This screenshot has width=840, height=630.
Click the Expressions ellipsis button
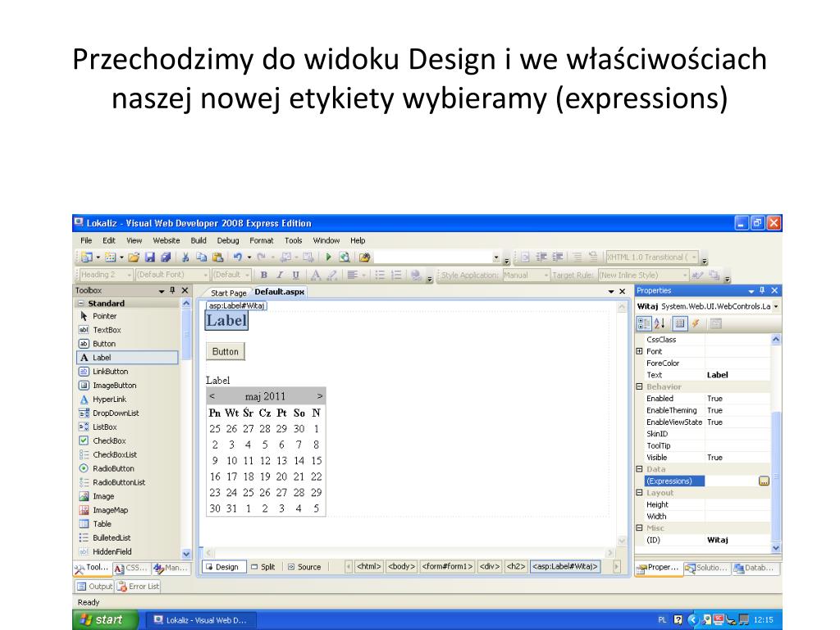point(764,481)
